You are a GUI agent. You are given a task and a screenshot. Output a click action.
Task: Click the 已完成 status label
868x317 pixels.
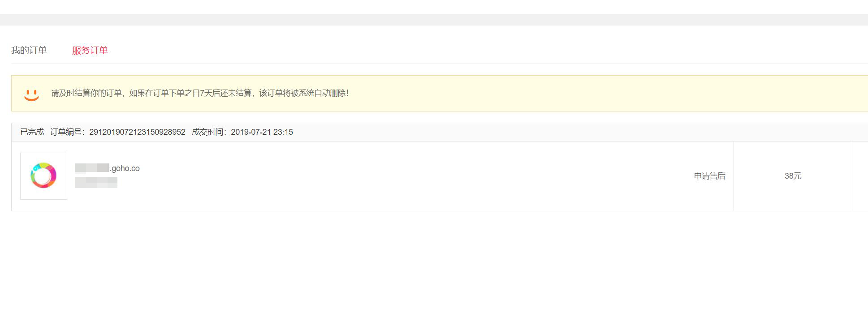tap(32, 132)
